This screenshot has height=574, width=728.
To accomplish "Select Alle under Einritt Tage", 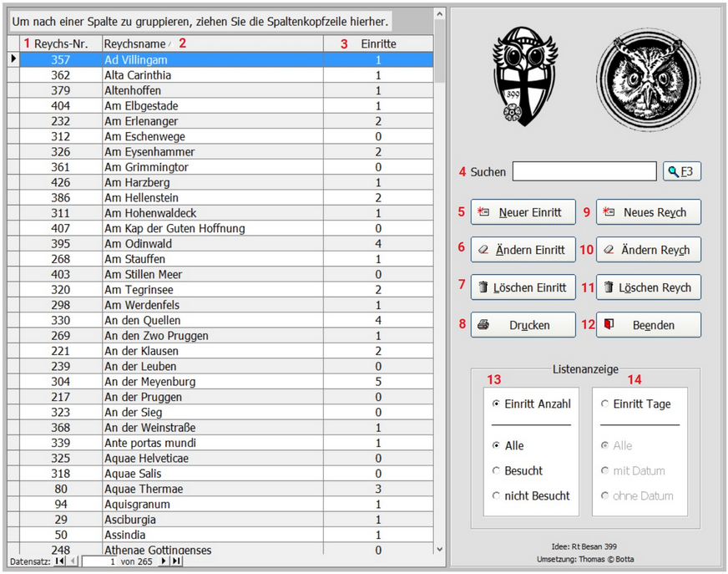I will pos(604,445).
